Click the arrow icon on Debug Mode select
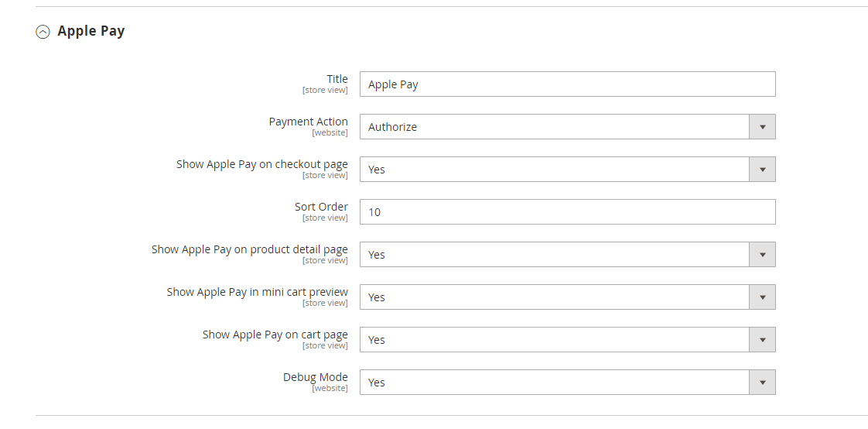Viewport: 868px width, 429px height. coord(762,383)
